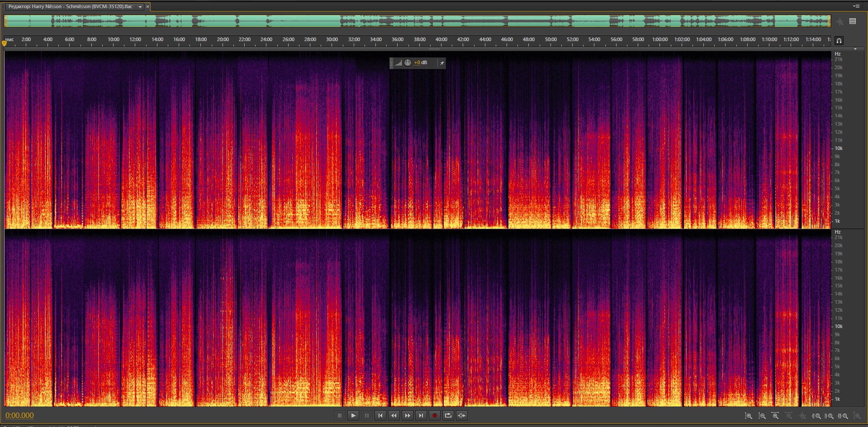Expand the small arrow above Hz scale

coord(855,49)
